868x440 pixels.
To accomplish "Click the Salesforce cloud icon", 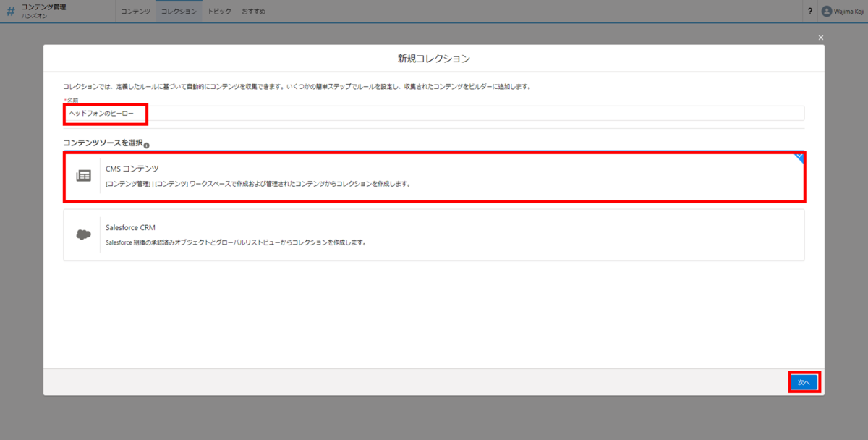I will tap(83, 234).
